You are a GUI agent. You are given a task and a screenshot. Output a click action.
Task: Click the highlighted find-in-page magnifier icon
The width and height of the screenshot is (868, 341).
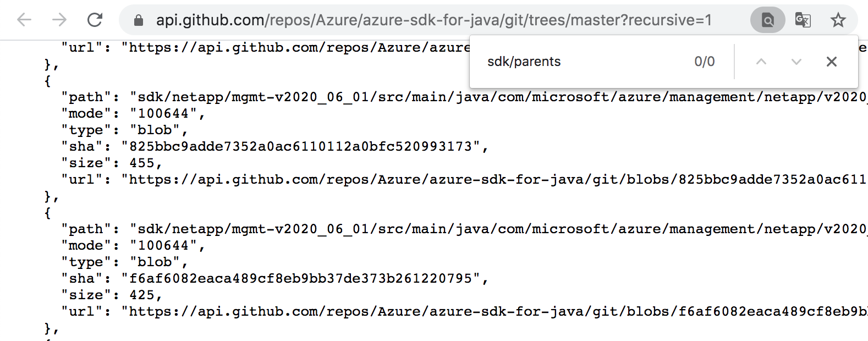coord(767,19)
